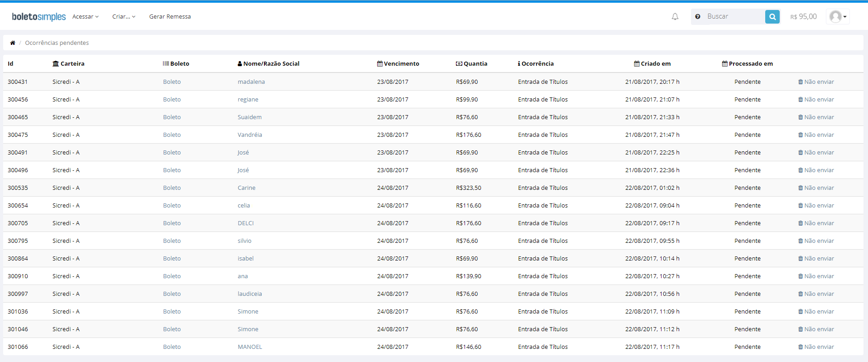The height and width of the screenshot is (362, 868).
Task: Select amount R$139,90
Action: pos(469,276)
